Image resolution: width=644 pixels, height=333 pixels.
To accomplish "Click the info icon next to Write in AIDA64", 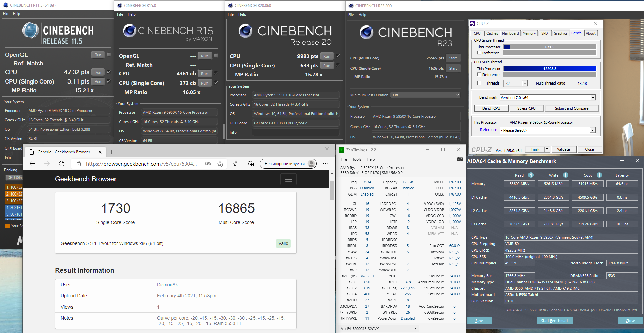I will (566, 175).
